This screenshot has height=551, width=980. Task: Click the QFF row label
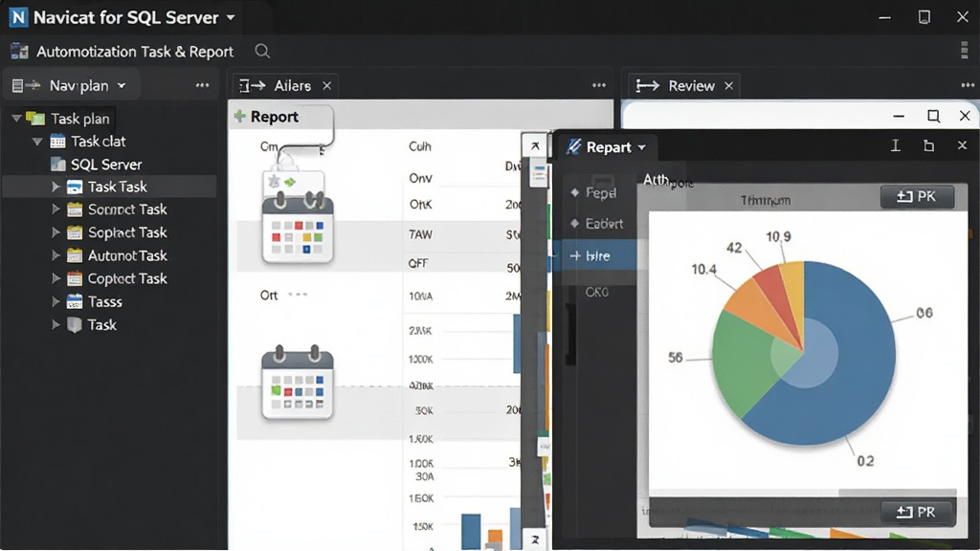click(x=418, y=264)
